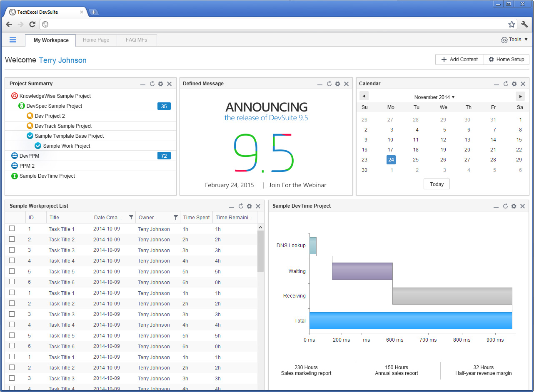Image resolution: width=534 pixels, height=392 pixels.
Task: Select the highlighted date 24 in Calendar
Action: pos(391,160)
